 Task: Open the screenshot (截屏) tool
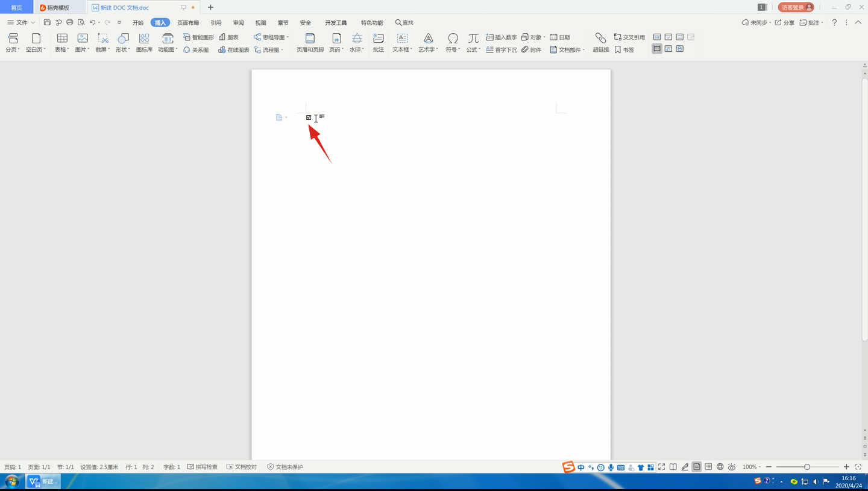102,43
